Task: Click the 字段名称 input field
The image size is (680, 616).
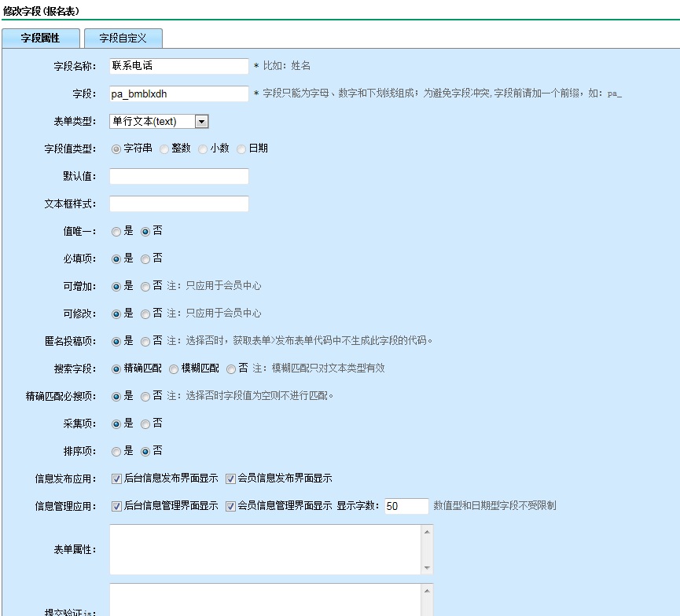Action: (x=179, y=66)
